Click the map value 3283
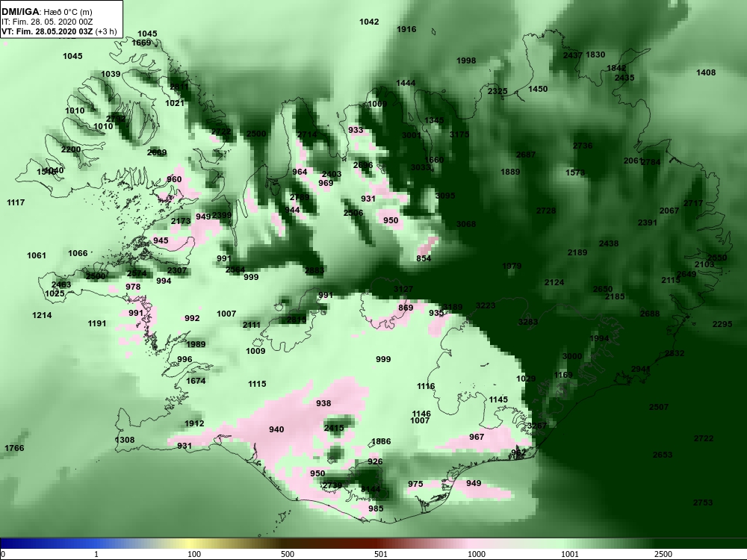747x560 pixels. coord(528,322)
